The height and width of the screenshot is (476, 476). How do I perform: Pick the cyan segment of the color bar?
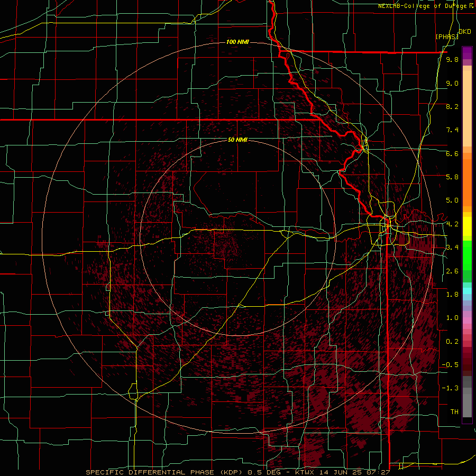point(467,290)
